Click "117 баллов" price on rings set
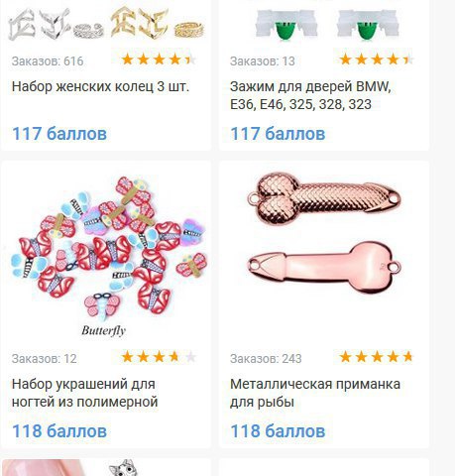Image resolution: width=455 pixels, height=476 pixels. pos(59,134)
